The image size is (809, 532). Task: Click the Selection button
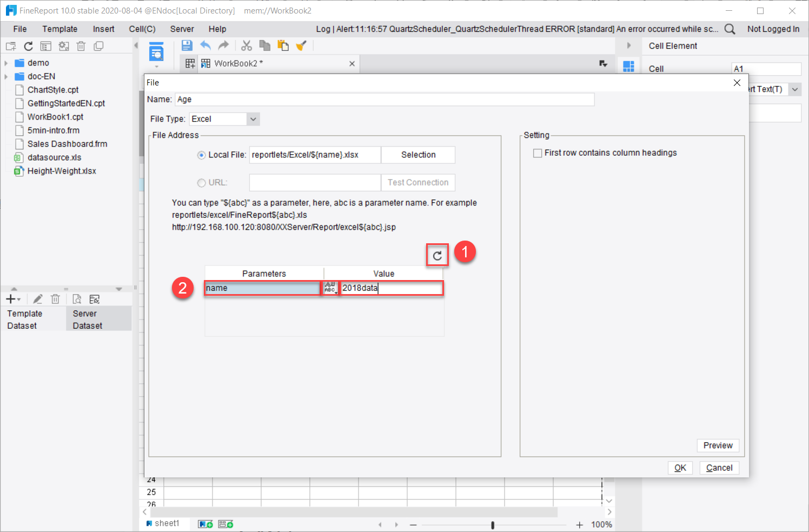pos(418,155)
